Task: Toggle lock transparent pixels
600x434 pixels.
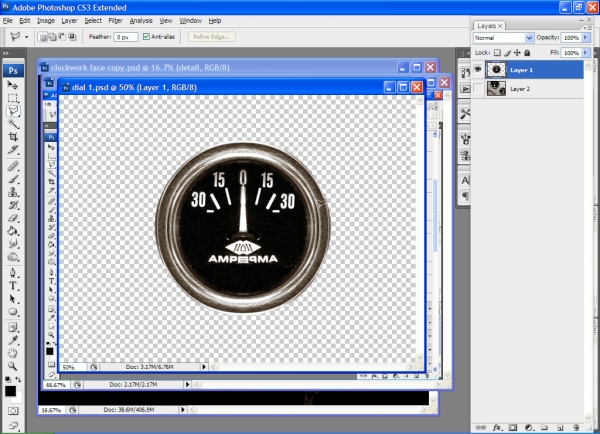Action: pyautogui.click(x=497, y=53)
